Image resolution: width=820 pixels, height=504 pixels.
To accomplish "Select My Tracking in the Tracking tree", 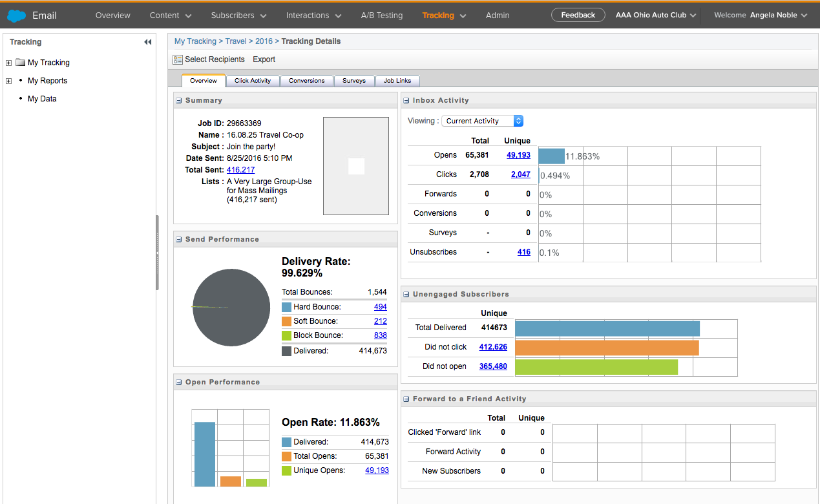I will (x=48, y=63).
